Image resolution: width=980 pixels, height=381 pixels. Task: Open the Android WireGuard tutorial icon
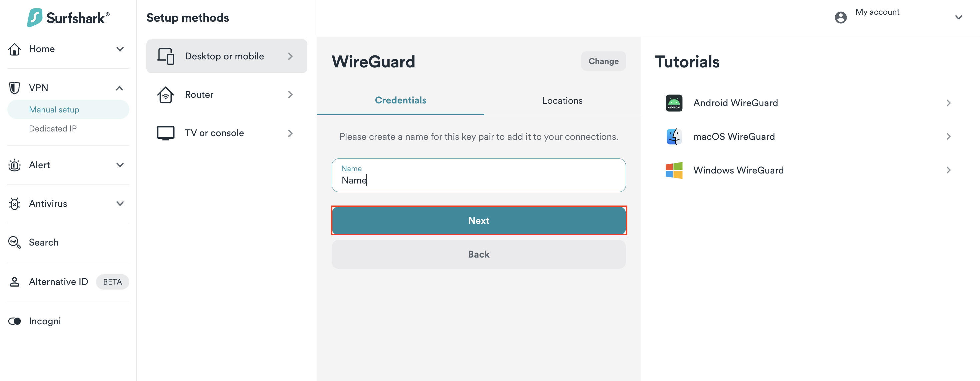(674, 103)
